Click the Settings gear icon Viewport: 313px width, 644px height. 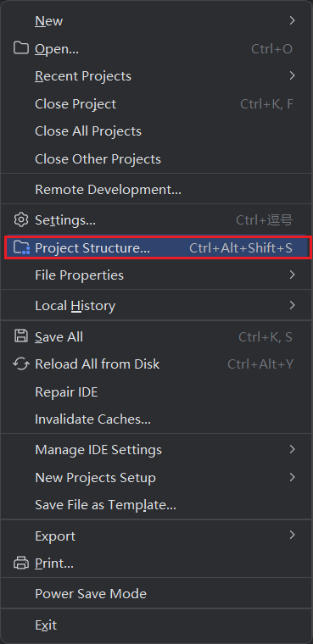[x=20, y=219]
